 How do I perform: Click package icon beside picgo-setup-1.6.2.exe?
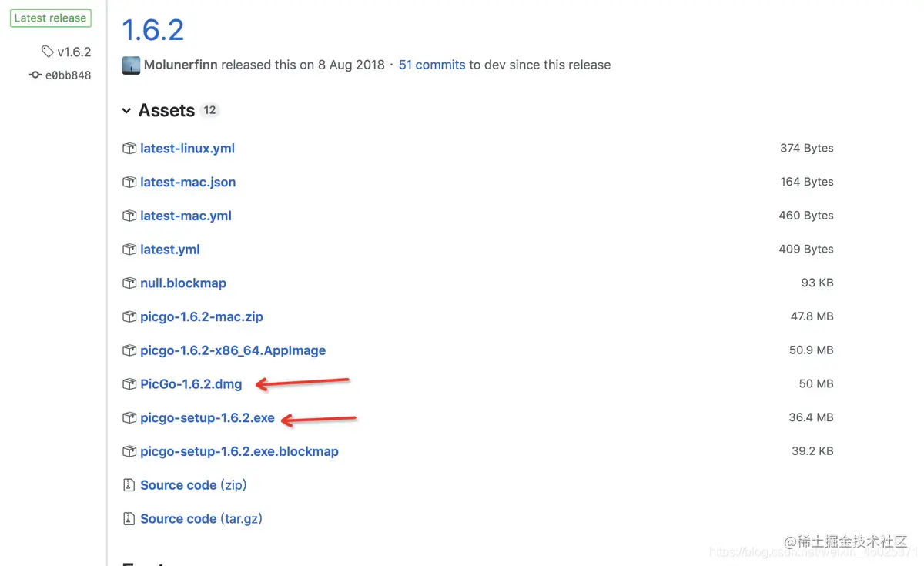point(129,418)
